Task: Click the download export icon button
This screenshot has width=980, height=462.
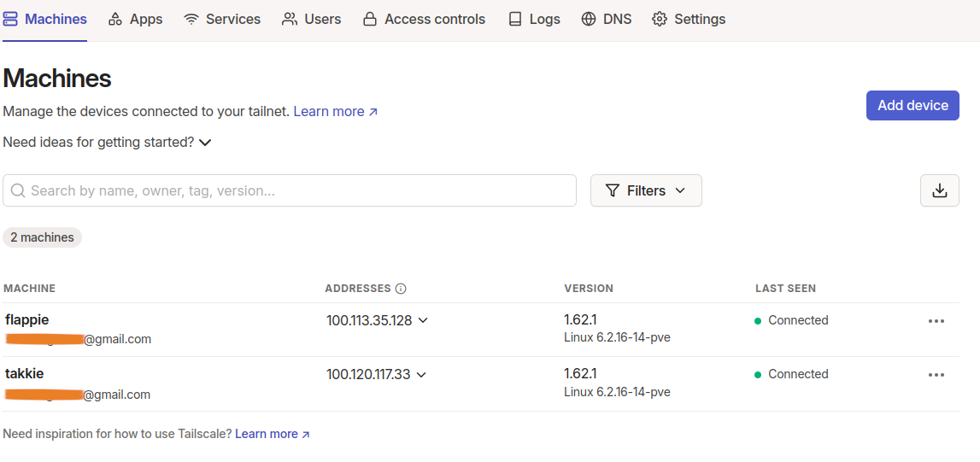Action: click(939, 190)
